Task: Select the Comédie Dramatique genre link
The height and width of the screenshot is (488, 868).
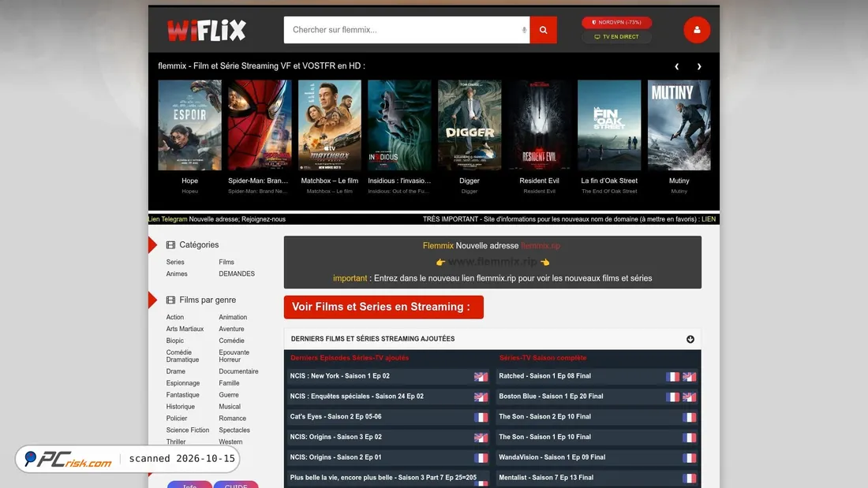Action: coord(183,356)
